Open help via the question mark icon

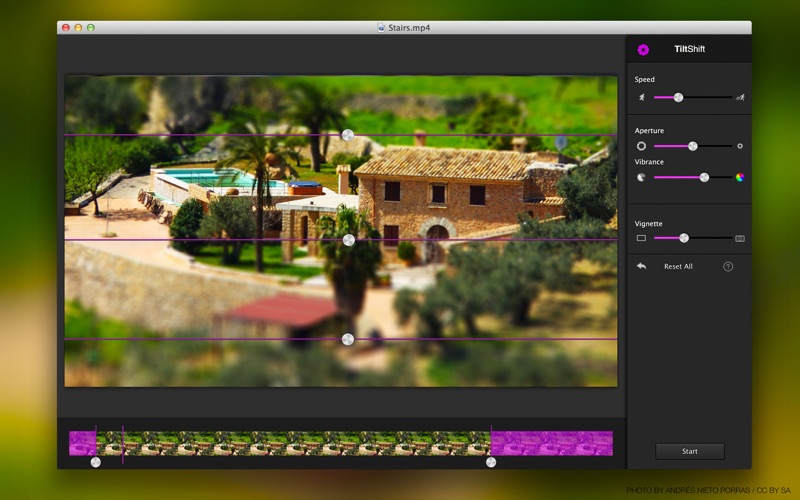click(x=728, y=266)
